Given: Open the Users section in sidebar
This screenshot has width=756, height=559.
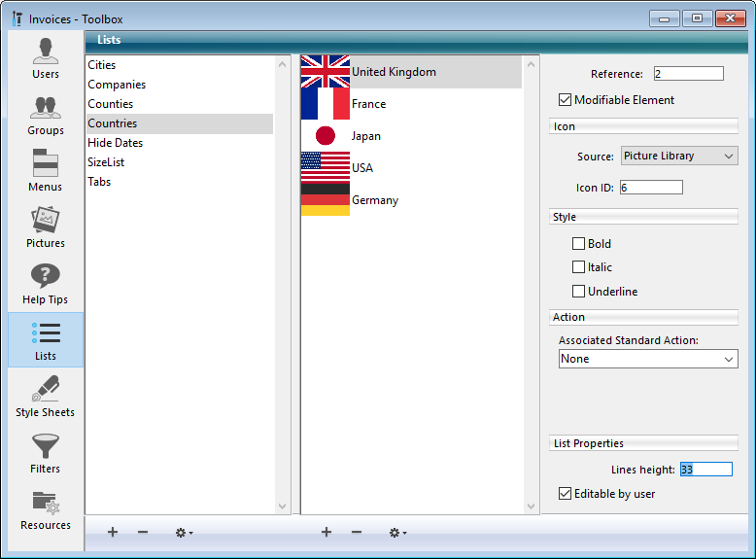Looking at the screenshot, I should [x=46, y=58].
